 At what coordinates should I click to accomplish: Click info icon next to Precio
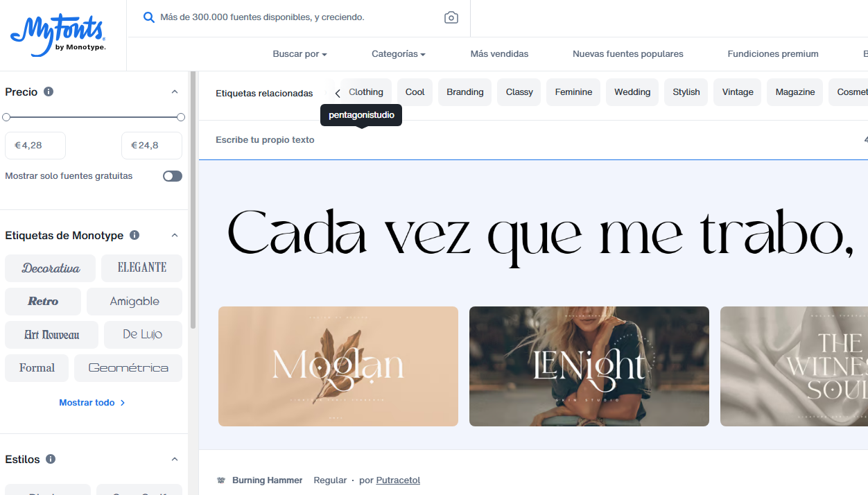click(49, 92)
